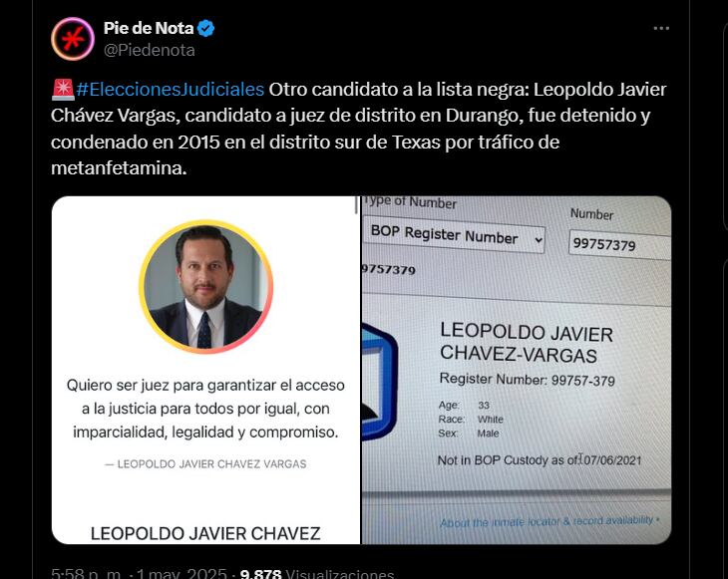The image size is (728, 579).
Task: Open the Pie de Nota display name
Action: pos(149,28)
